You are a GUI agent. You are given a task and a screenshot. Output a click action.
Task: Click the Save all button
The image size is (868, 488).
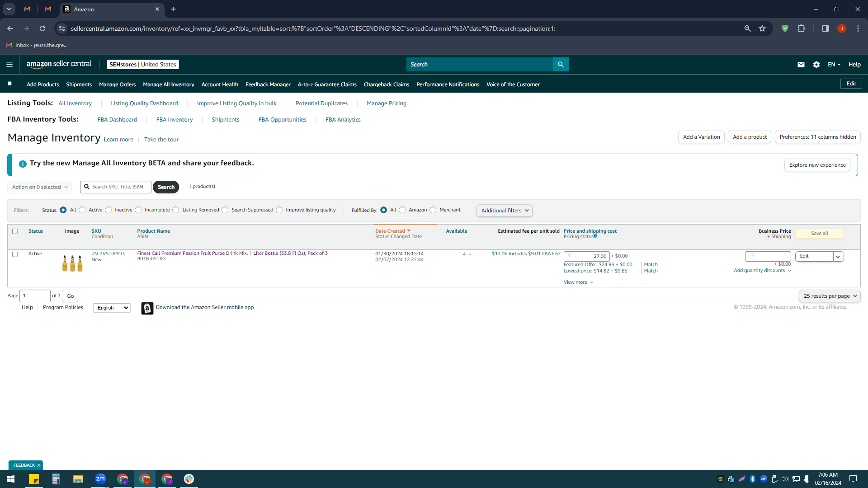point(820,234)
